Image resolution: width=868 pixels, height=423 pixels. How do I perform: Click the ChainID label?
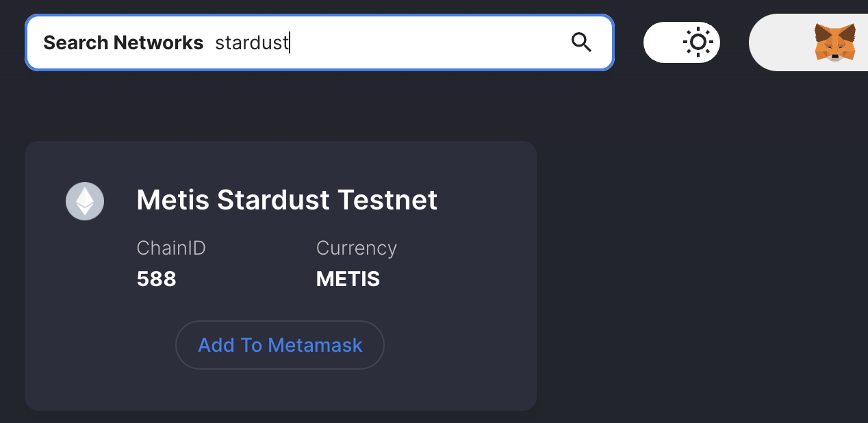(171, 248)
